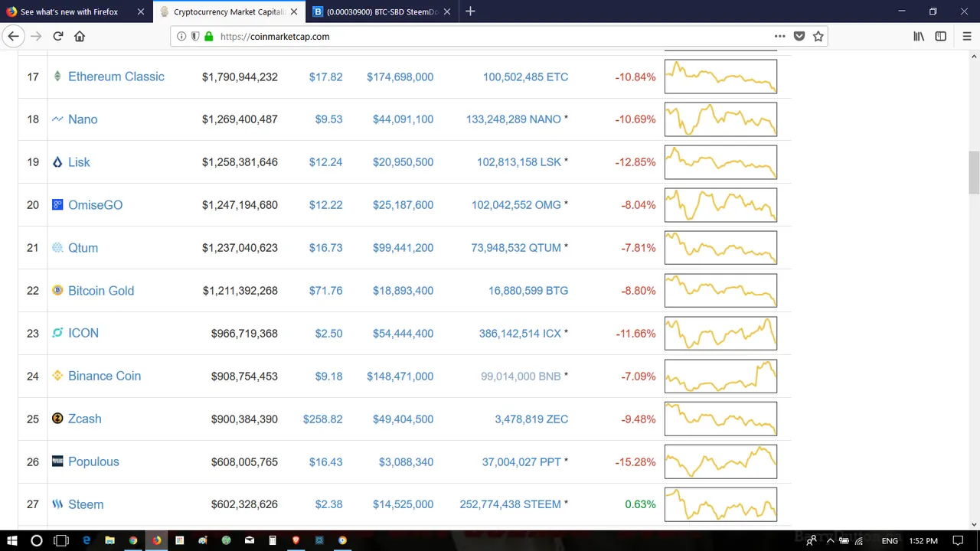Screen dimensions: 980x551
Task: Click the Bitcoin Gold logo icon
Action: coord(57,291)
